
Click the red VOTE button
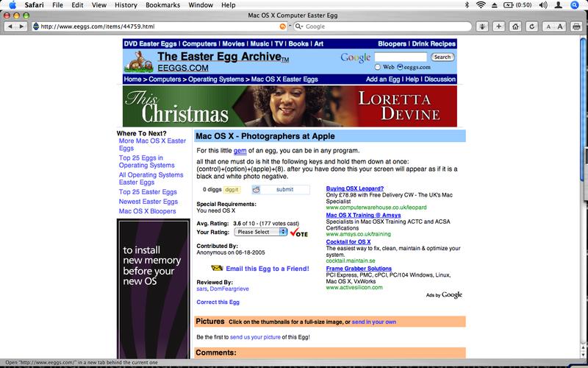coord(298,233)
